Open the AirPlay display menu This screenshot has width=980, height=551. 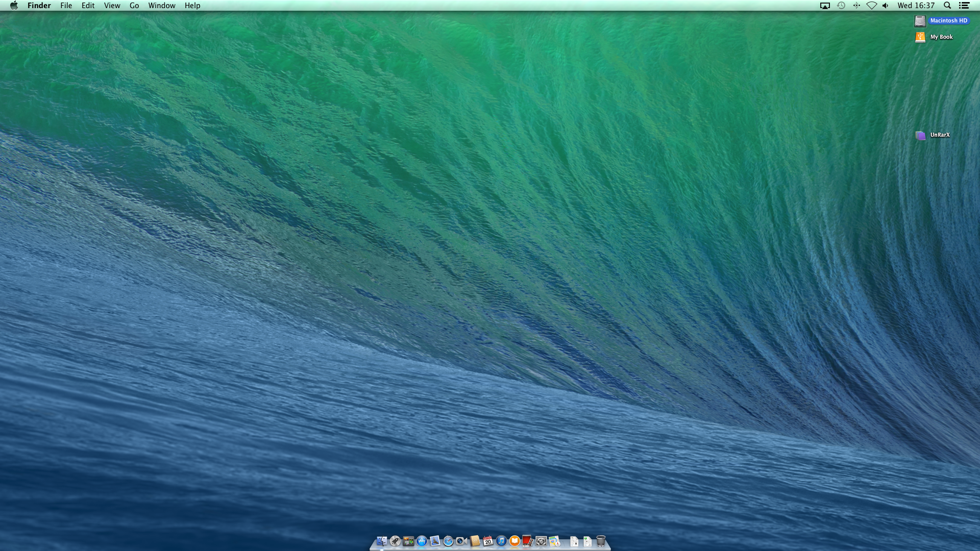click(x=825, y=6)
